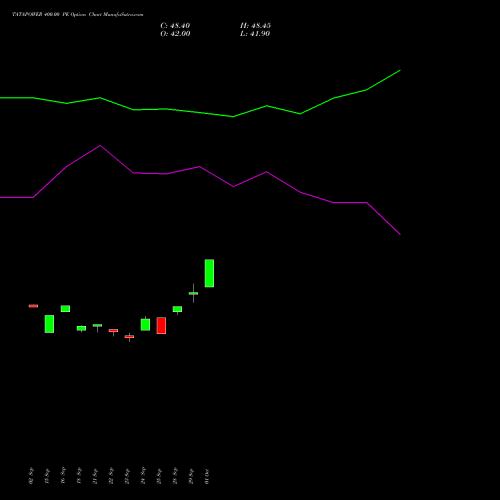500x500 pixels.
Task: Click the large red candlestick body
Action: (161, 325)
